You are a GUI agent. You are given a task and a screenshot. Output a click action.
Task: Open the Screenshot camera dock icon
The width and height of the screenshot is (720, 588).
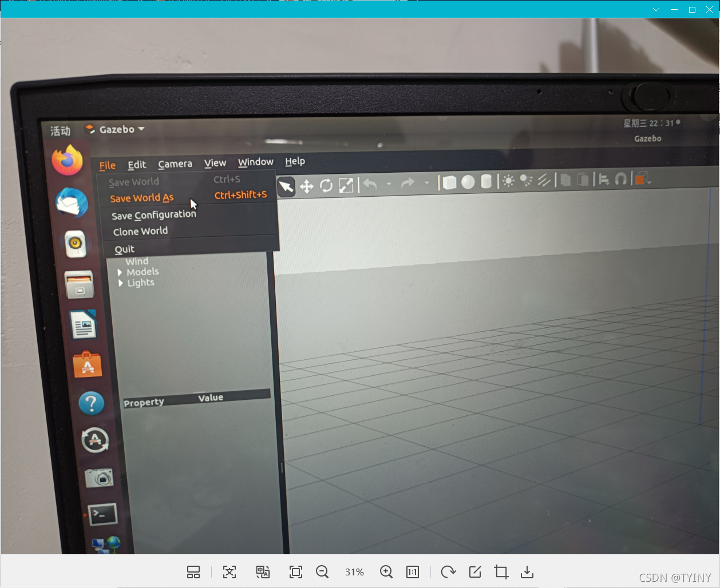pos(100,477)
